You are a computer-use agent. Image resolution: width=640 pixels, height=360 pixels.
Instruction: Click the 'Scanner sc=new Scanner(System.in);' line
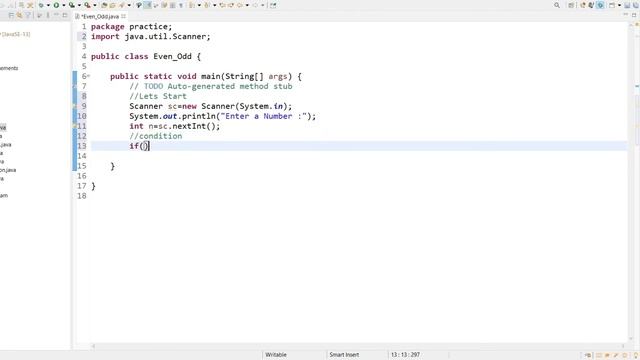tap(211, 106)
